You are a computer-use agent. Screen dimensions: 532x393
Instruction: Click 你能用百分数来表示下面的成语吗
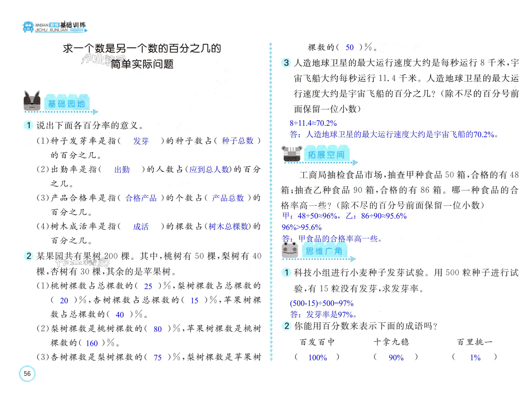coord(366,326)
